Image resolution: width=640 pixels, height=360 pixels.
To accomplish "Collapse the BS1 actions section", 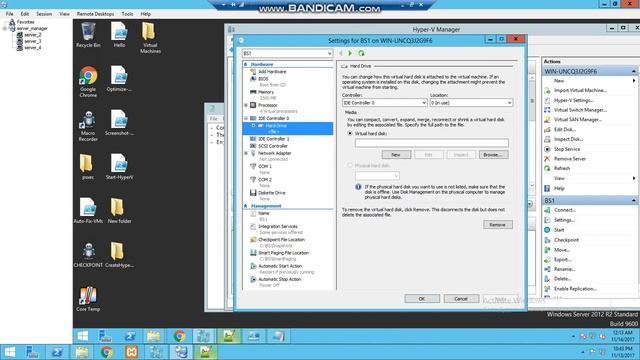I will click(x=634, y=200).
